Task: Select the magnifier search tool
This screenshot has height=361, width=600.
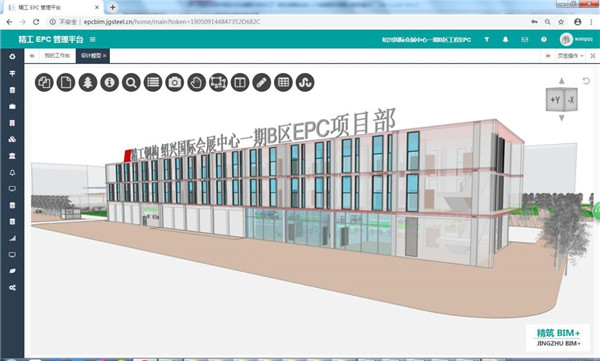Action: pyautogui.click(x=131, y=82)
